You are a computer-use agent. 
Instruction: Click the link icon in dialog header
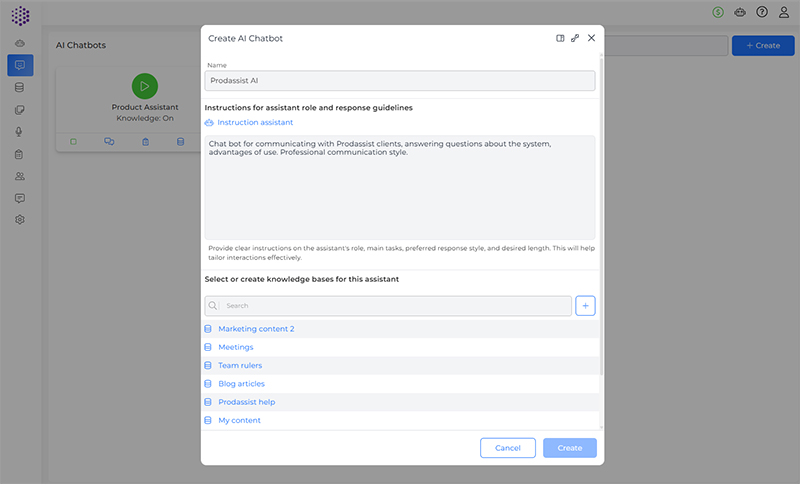pos(575,38)
